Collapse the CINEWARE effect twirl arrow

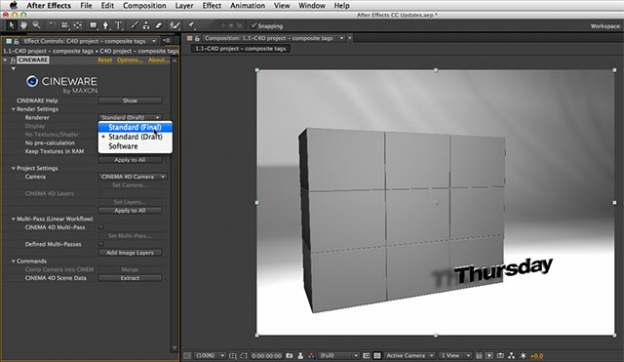tap(5, 60)
